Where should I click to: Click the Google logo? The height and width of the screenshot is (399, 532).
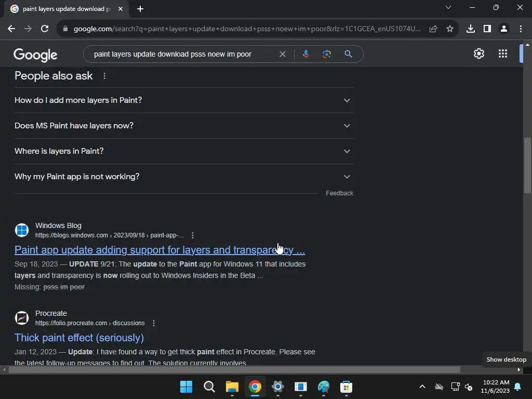point(35,55)
